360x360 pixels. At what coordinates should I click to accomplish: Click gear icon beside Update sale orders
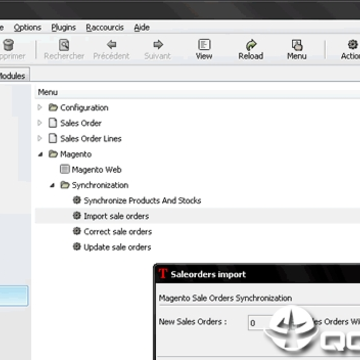pyautogui.click(x=77, y=247)
